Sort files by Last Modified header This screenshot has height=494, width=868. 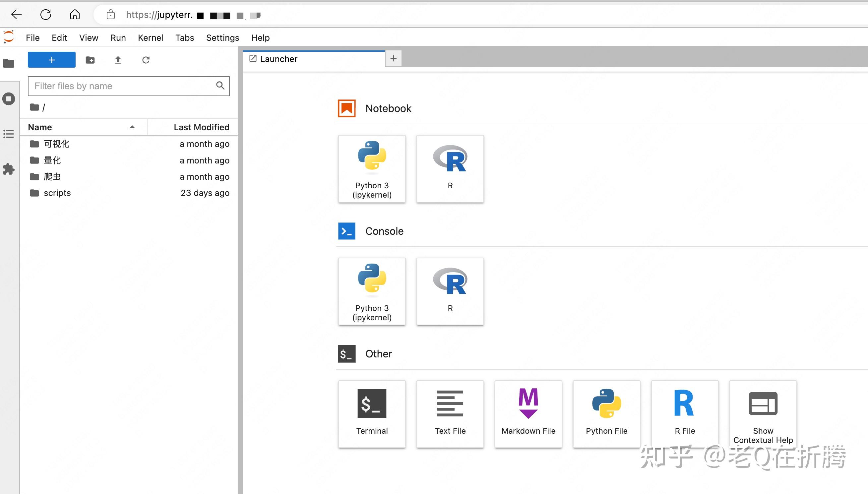pyautogui.click(x=202, y=127)
